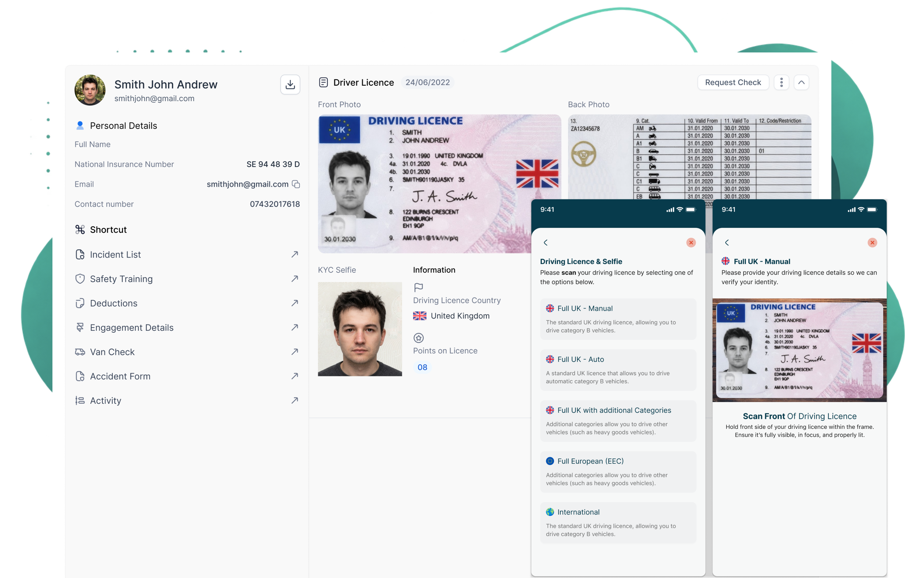
Task: Copy the email address with the copy icon
Action: (x=296, y=184)
